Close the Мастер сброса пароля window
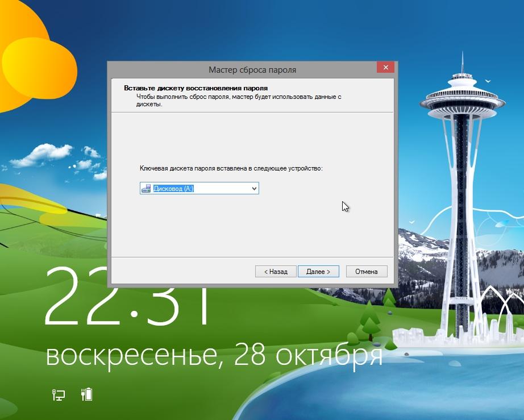This screenshot has height=420, width=524. [386, 67]
